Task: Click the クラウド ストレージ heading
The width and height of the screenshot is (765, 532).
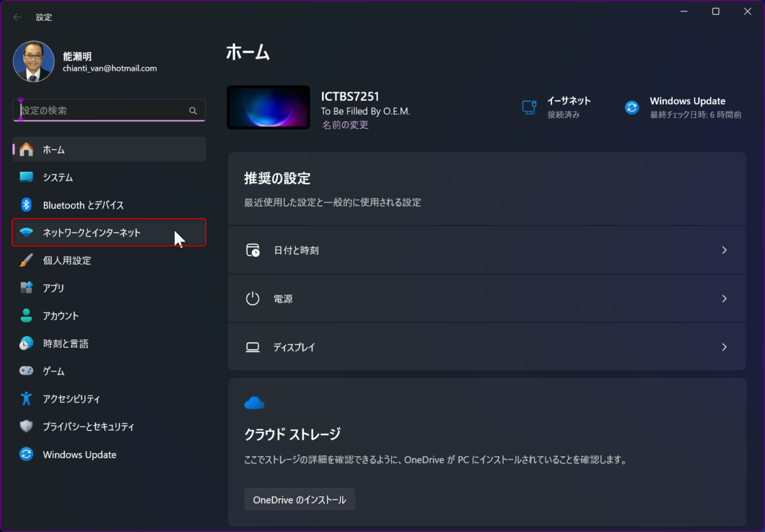Action: (293, 435)
